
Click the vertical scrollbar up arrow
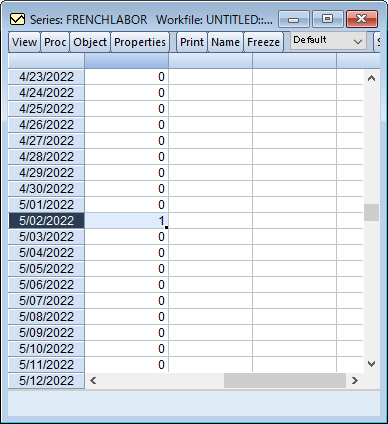point(371,79)
